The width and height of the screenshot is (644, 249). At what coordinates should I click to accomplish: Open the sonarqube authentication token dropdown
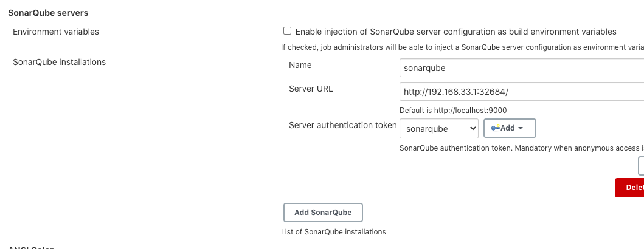tap(438, 128)
